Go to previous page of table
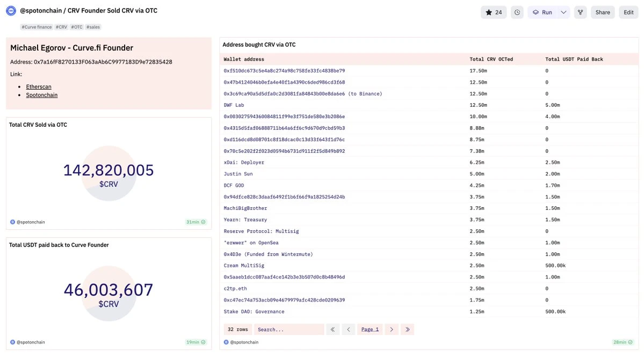Image resolution: width=644 pixels, height=356 pixels. pyautogui.click(x=349, y=329)
